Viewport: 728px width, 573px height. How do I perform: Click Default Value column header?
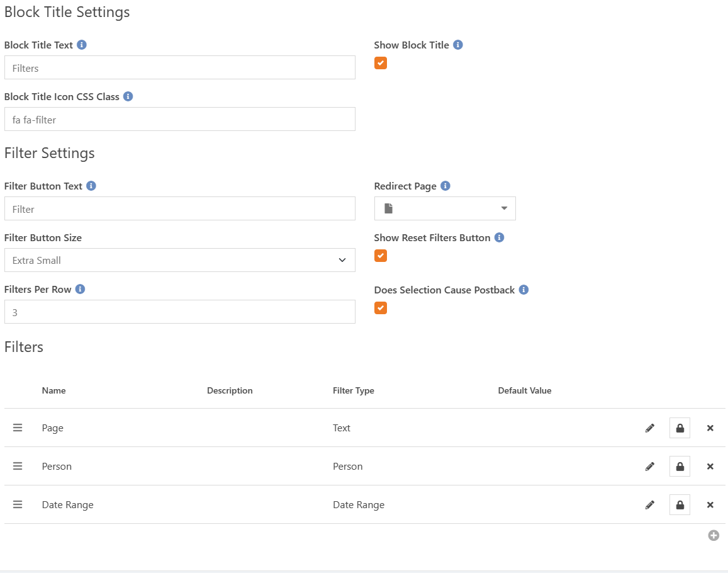tap(525, 391)
